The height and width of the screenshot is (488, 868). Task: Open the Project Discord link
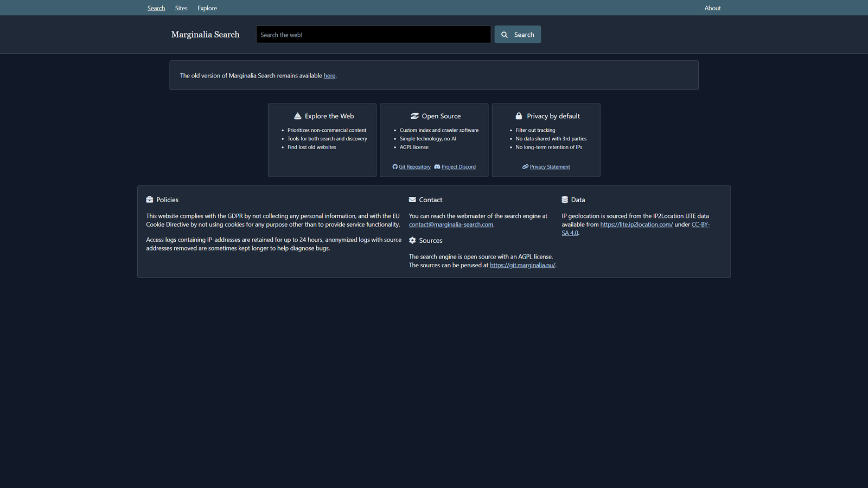click(458, 167)
